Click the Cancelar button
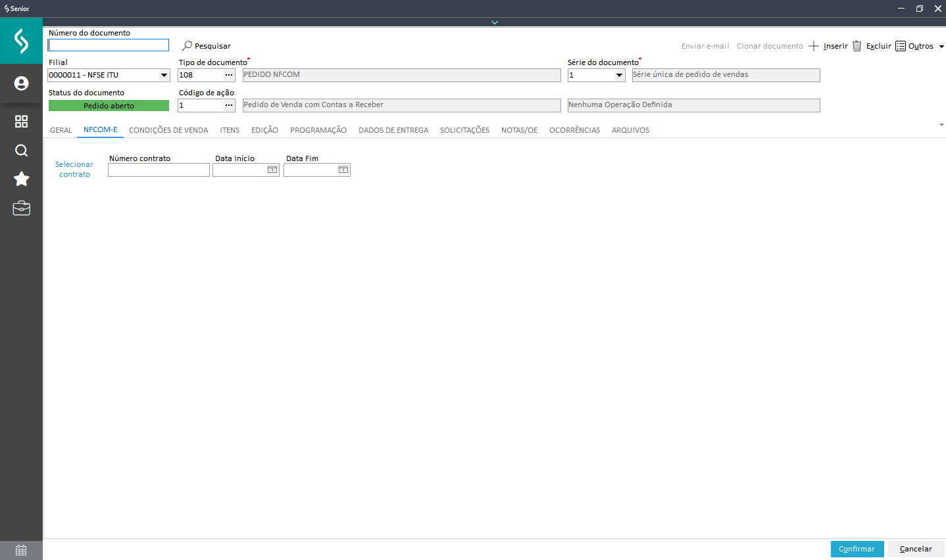Viewport: 946px width, 560px height. (916, 549)
